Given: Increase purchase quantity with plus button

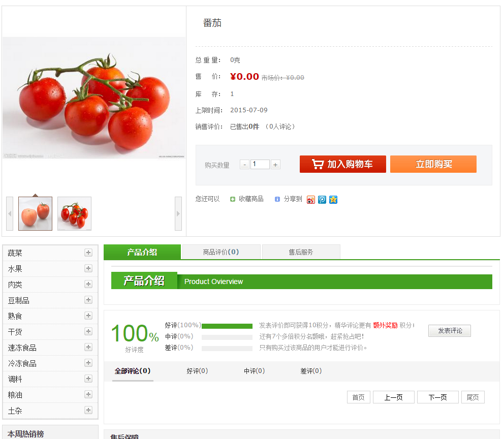Looking at the screenshot, I should (x=275, y=165).
